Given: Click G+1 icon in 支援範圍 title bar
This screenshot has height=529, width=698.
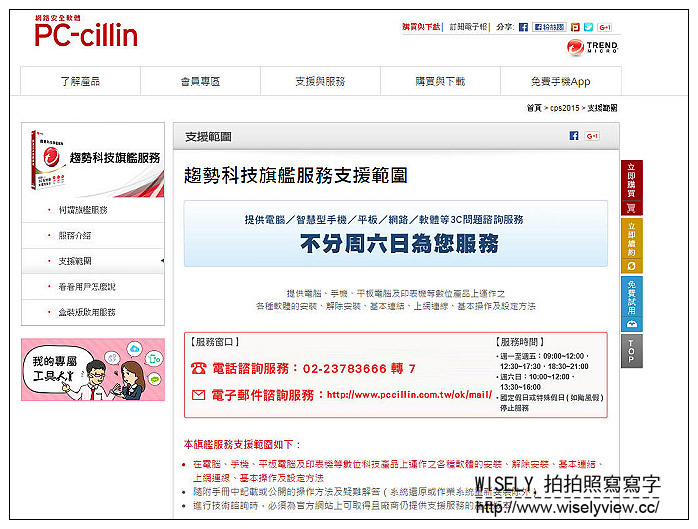Looking at the screenshot, I should [x=592, y=136].
